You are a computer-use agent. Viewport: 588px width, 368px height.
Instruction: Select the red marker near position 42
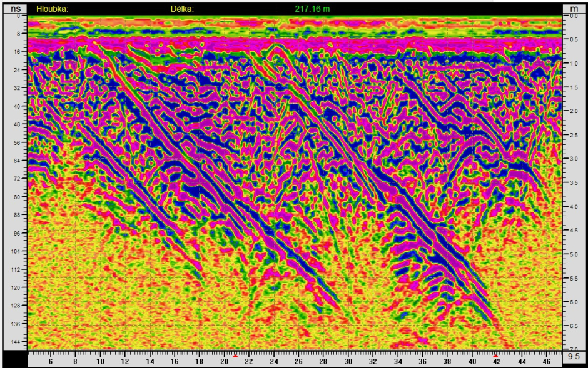coord(495,356)
